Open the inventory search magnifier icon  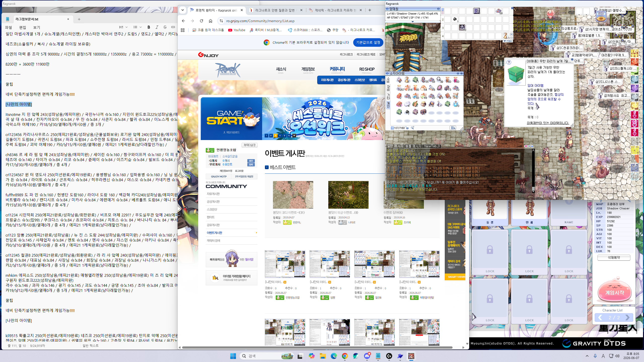(413, 128)
